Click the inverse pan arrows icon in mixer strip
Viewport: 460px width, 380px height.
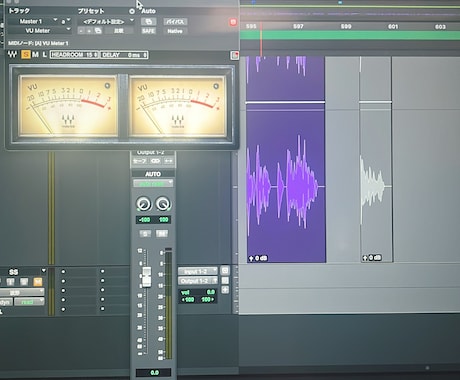click(x=168, y=161)
